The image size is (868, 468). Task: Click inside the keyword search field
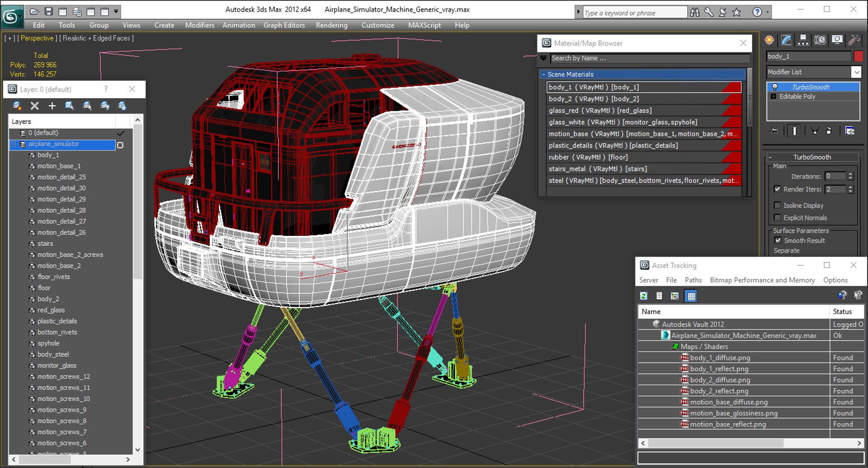tap(634, 13)
